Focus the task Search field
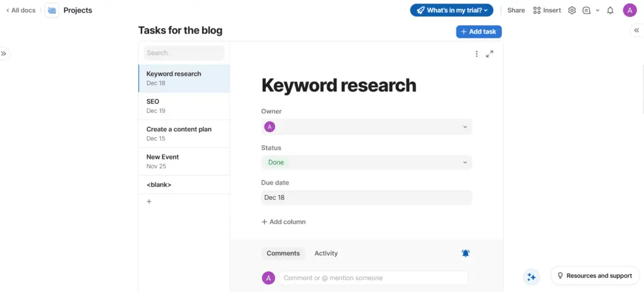 pos(184,53)
